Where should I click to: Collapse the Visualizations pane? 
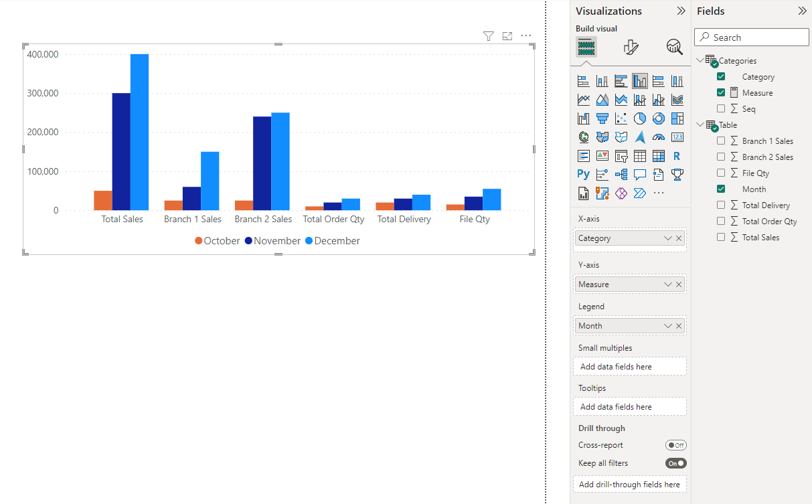pyautogui.click(x=681, y=11)
